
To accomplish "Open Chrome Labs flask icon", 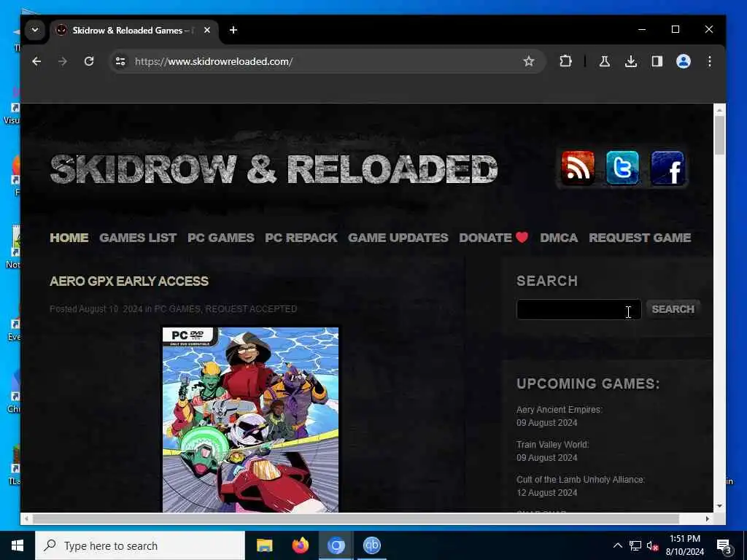I will pyautogui.click(x=605, y=61).
